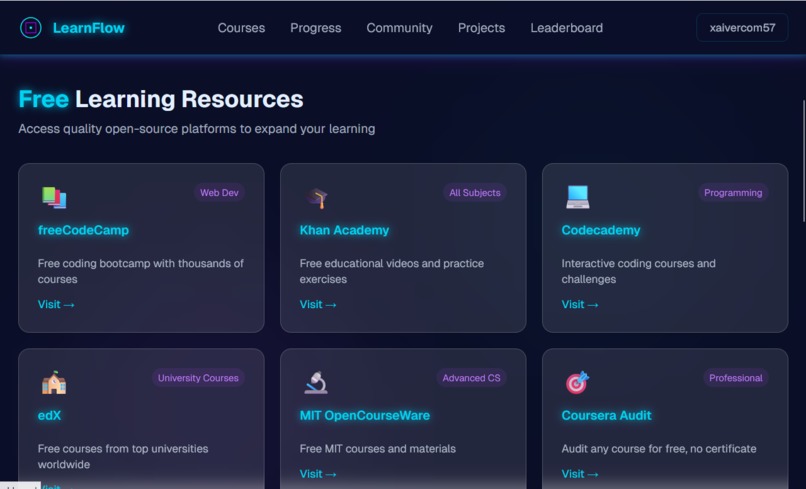Click the xaivercom57 user button
806x489 pixels.
[742, 28]
